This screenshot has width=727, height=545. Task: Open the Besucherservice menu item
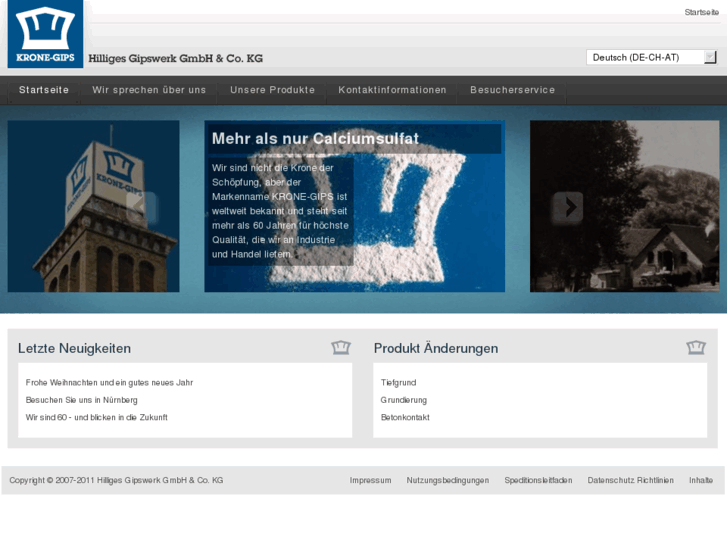[512, 90]
